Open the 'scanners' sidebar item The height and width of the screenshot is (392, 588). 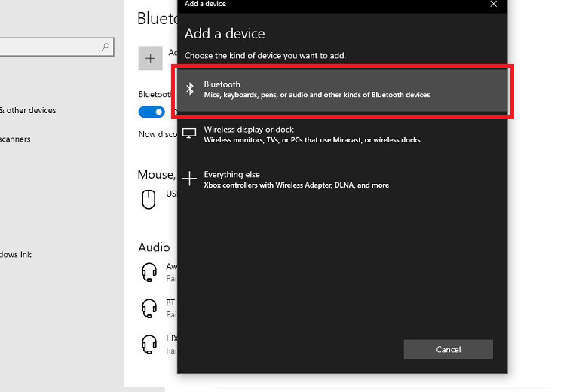click(15, 139)
